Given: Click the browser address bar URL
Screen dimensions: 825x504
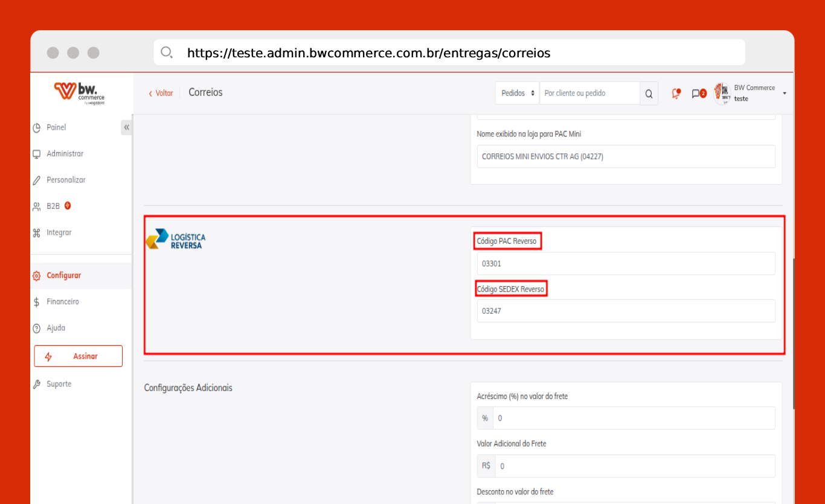Looking at the screenshot, I should click(x=368, y=53).
